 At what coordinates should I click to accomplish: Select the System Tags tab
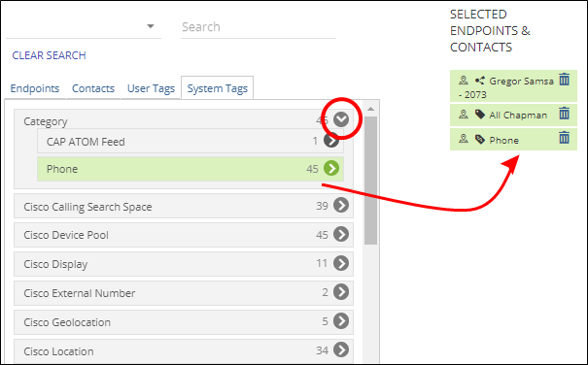[x=218, y=88]
